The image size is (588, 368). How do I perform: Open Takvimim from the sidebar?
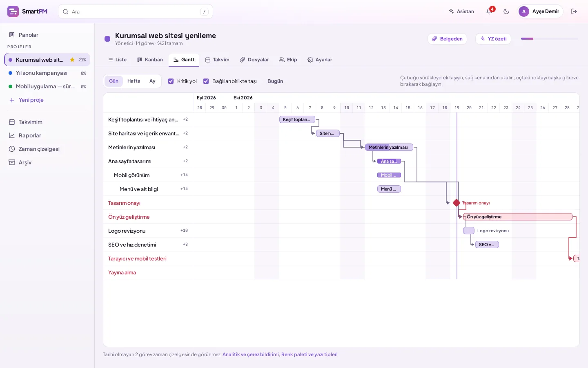(x=47, y=122)
